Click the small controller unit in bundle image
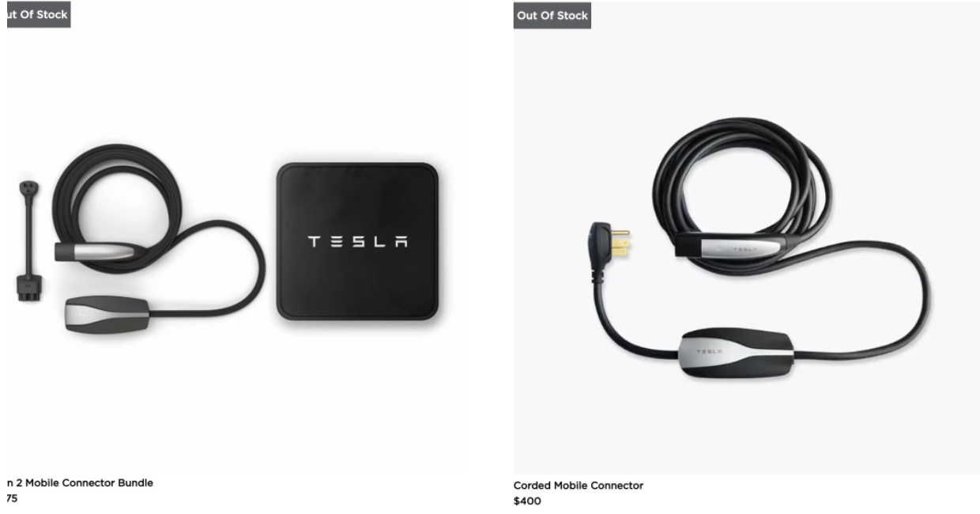980x514 pixels. click(x=107, y=312)
